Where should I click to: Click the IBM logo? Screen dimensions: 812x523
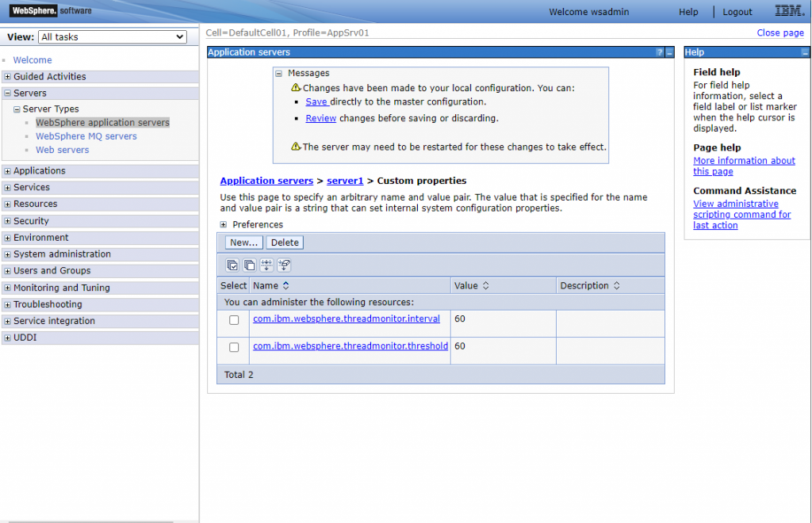[x=789, y=10]
